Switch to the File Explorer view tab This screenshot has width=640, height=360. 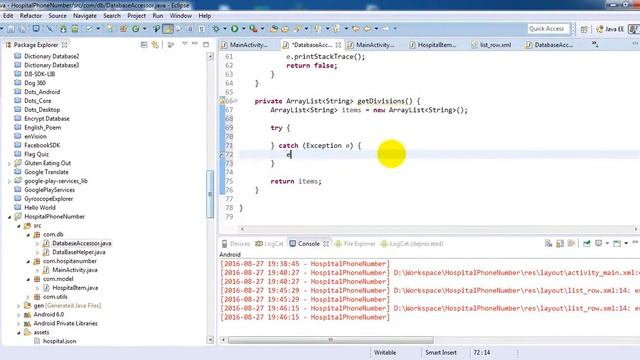(x=355, y=244)
